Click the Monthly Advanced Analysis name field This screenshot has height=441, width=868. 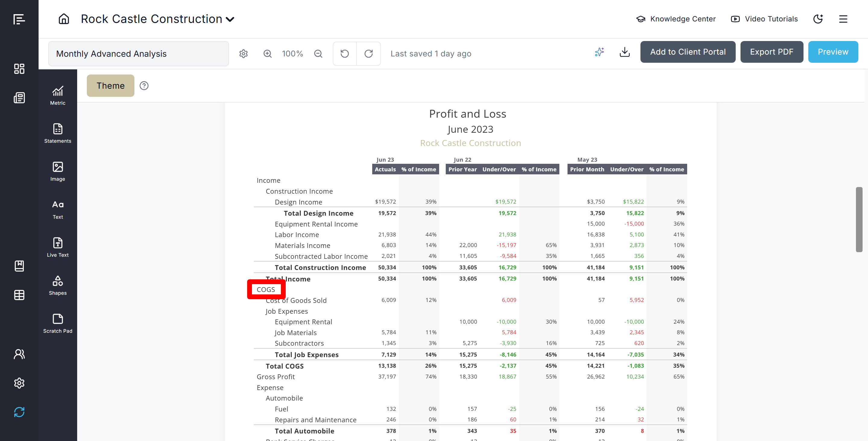pyautogui.click(x=138, y=54)
